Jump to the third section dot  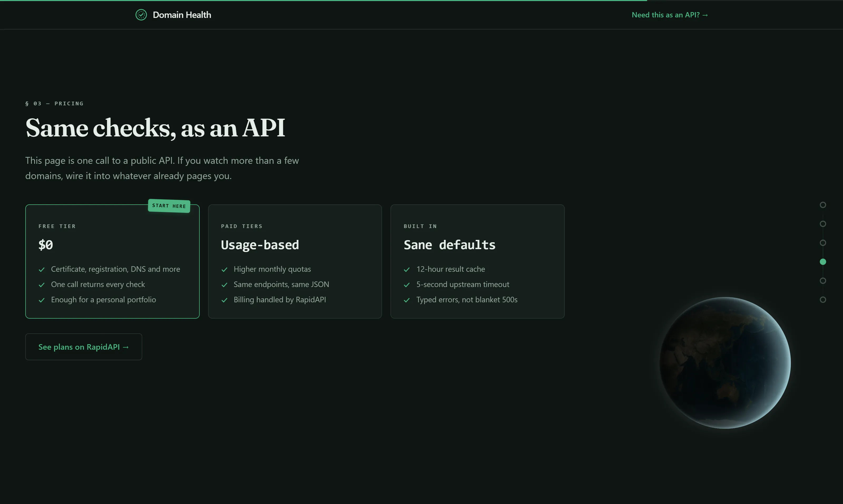pyautogui.click(x=823, y=243)
